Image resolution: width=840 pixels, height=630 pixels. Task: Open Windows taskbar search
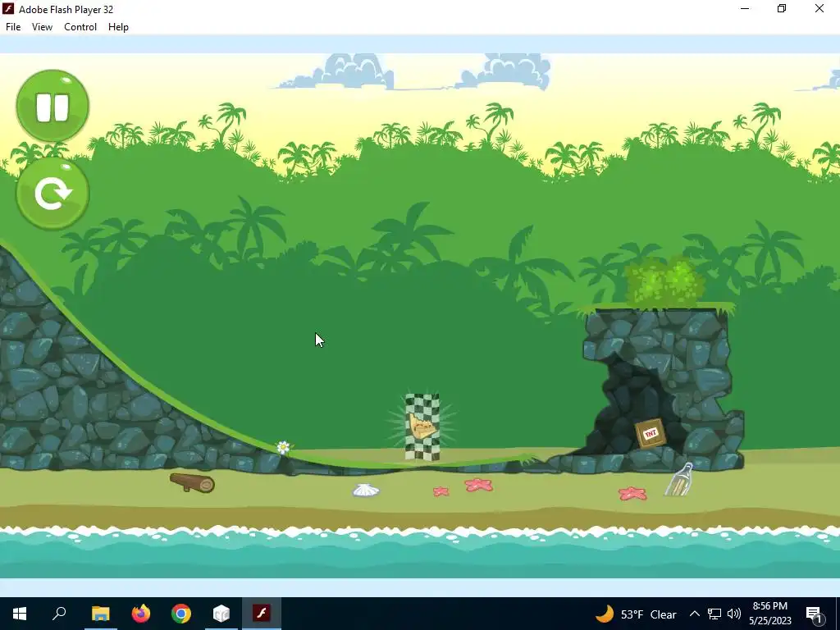coord(59,614)
